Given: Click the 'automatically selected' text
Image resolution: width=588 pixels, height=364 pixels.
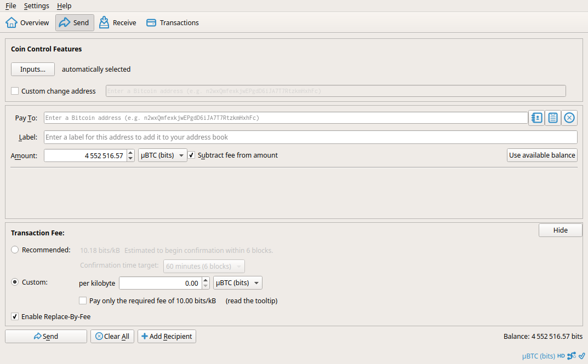Looking at the screenshot, I should [96, 70].
